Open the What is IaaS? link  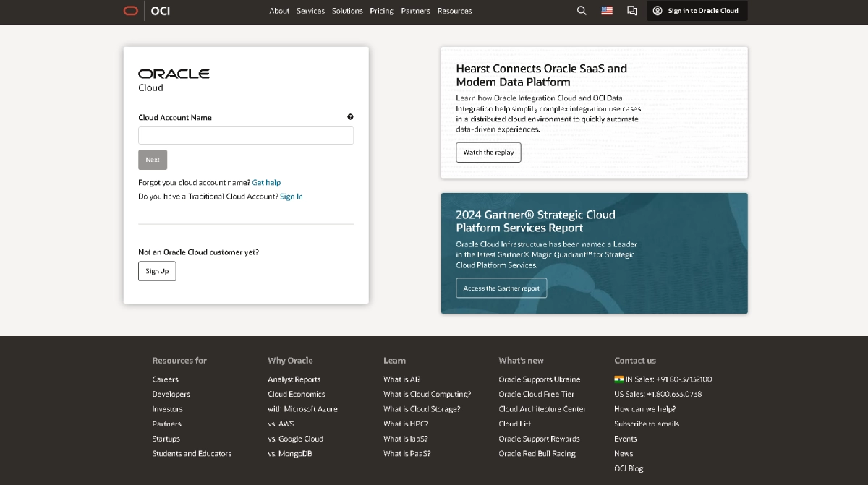coord(405,439)
